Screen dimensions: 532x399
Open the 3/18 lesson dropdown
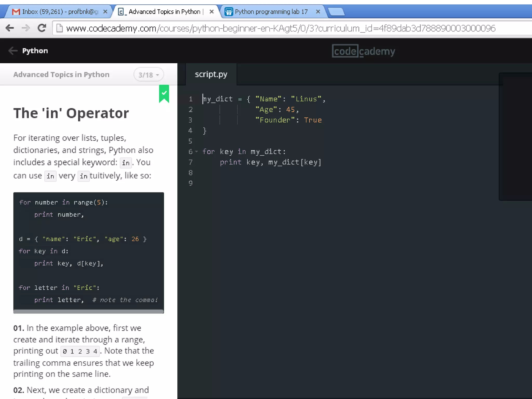pos(149,75)
